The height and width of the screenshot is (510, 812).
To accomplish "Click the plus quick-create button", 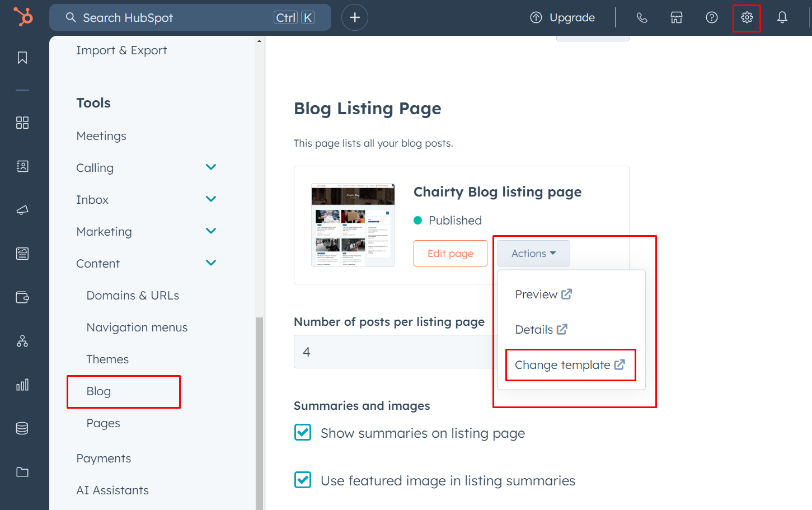I will click(x=354, y=17).
